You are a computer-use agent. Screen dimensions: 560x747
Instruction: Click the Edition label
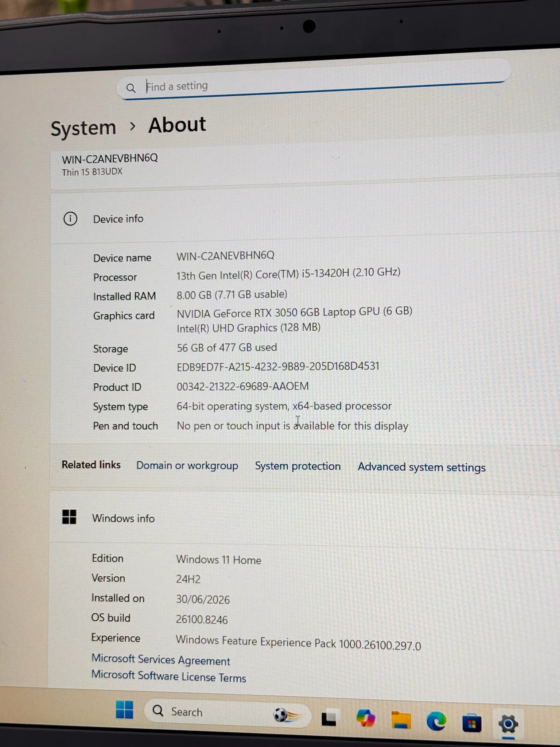tap(108, 558)
